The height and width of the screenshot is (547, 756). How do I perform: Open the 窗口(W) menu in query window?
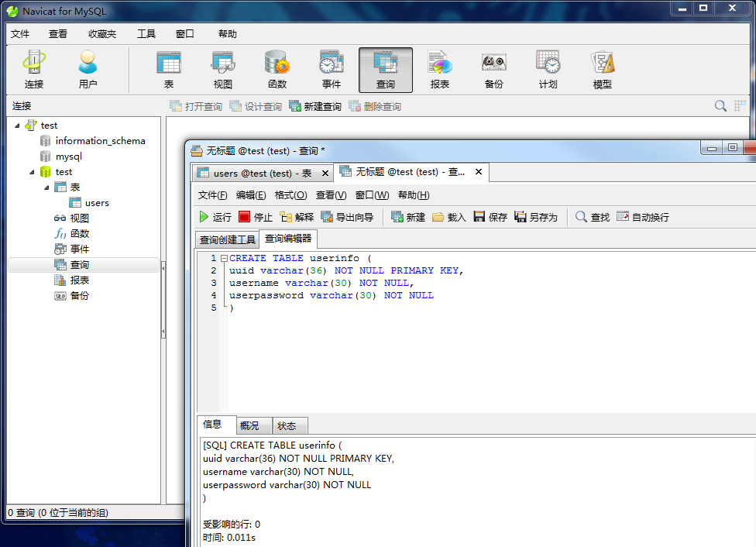pos(373,195)
